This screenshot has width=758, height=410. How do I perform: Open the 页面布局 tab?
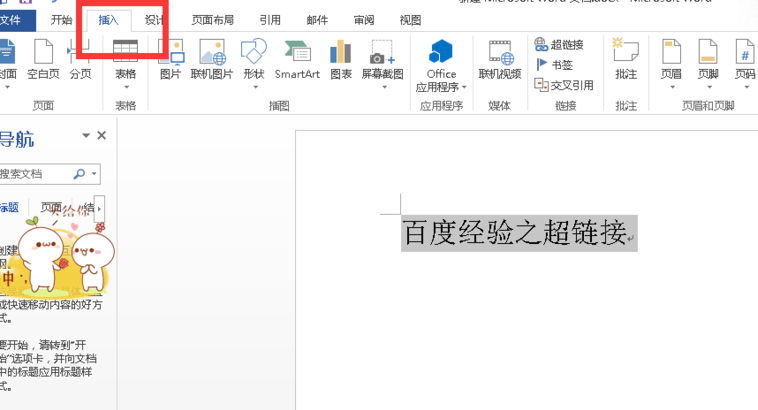click(213, 20)
